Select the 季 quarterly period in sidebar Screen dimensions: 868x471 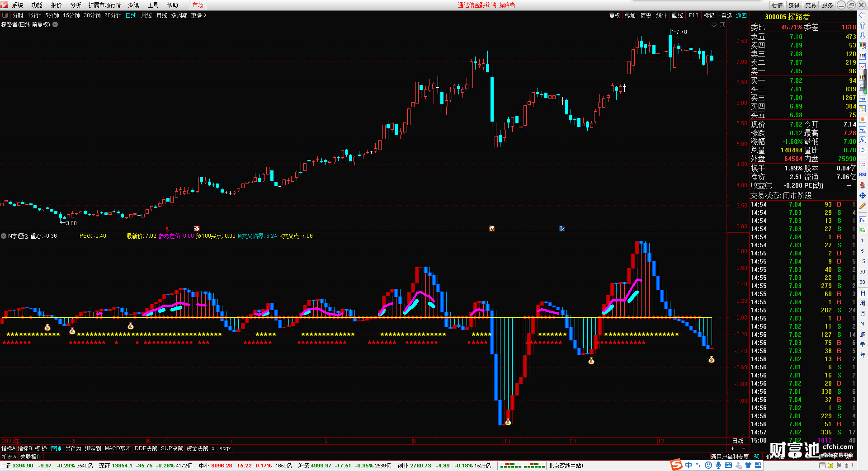coord(862,344)
